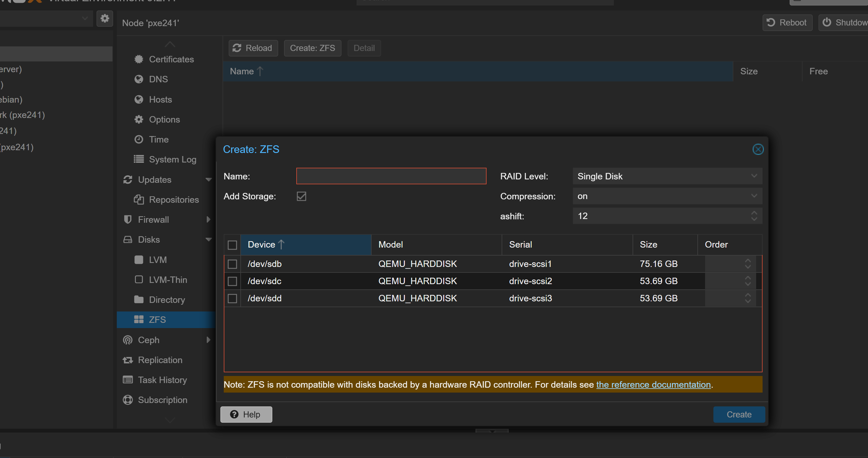Sort by the Device column header

click(306, 245)
